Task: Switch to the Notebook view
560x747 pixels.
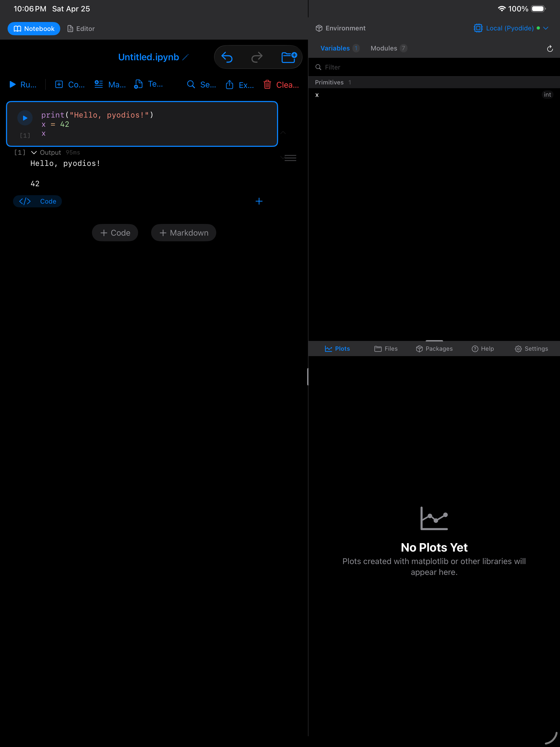Action: 34,29
